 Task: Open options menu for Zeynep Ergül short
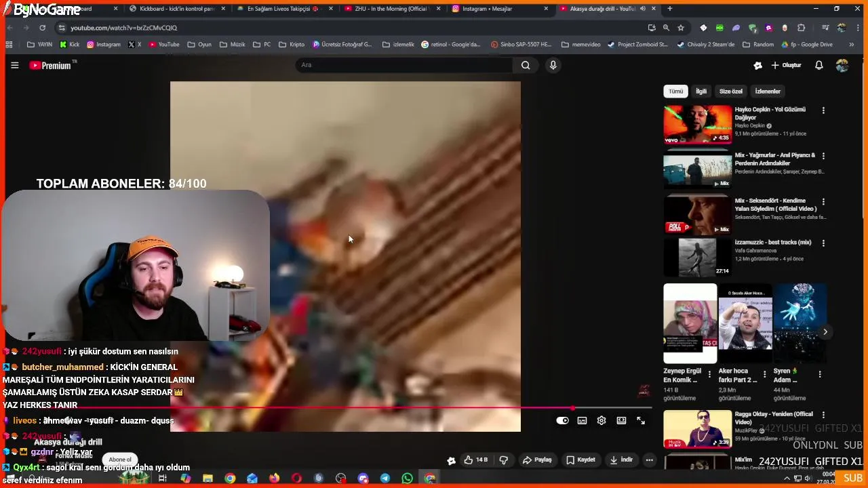click(x=709, y=373)
